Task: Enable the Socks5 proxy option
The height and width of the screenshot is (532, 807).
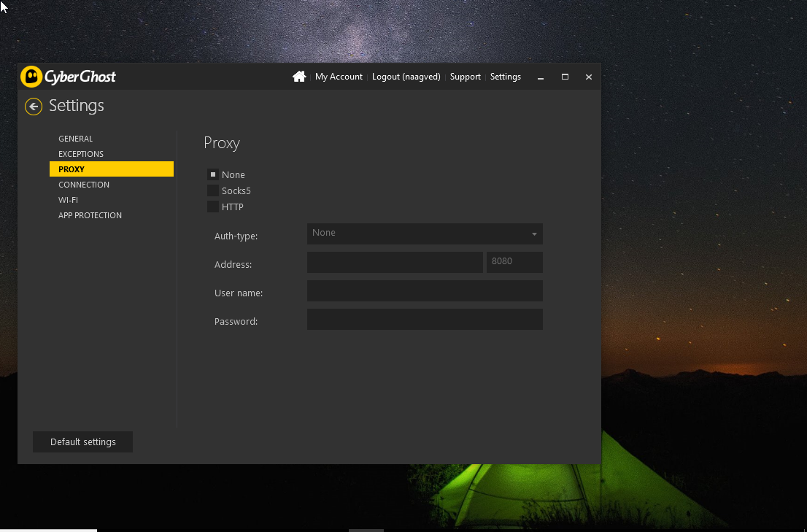Action: coord(212,190)
